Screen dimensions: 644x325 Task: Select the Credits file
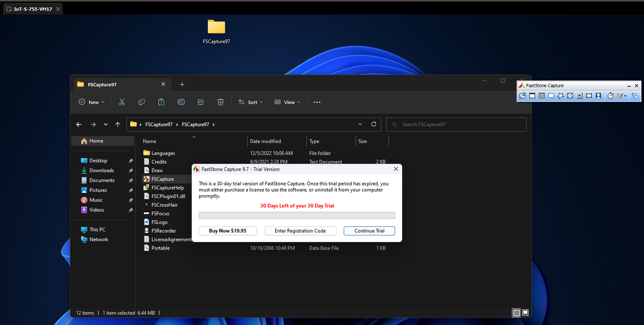(x=158, y=161)
